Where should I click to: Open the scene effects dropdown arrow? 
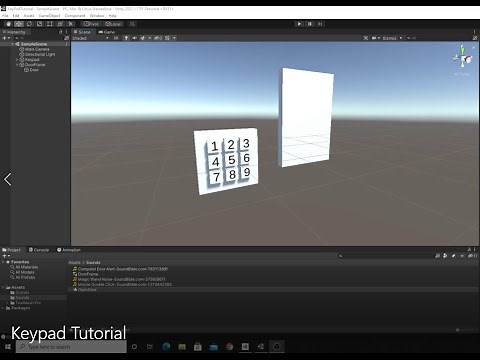(x=149, y=38)
